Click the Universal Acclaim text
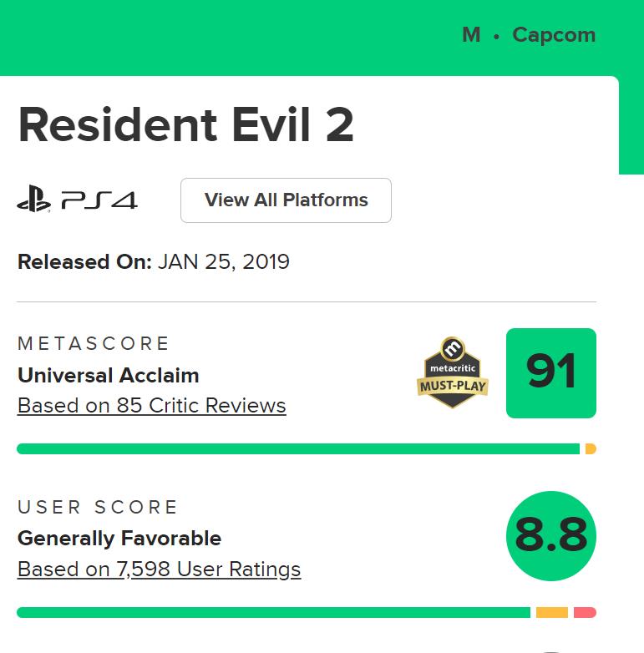 point(109,375)
